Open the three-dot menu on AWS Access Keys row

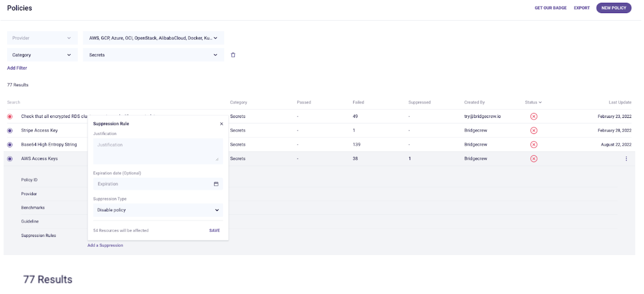626,159
